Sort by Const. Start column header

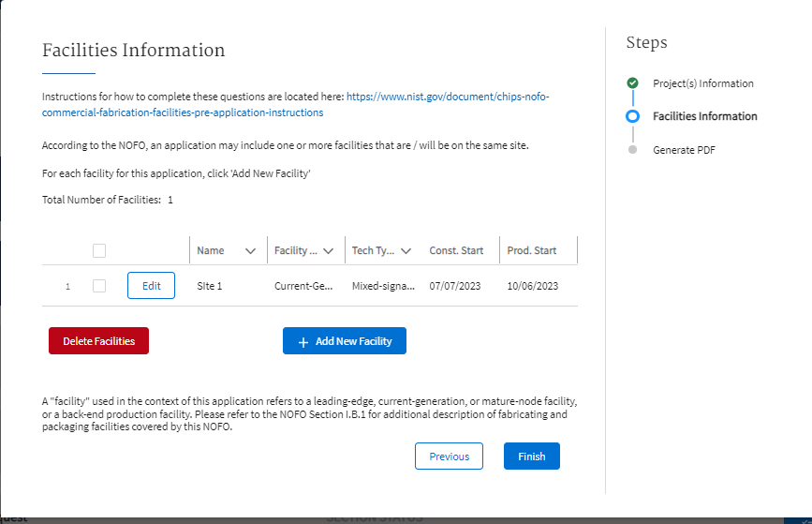(x=456, y=250)
